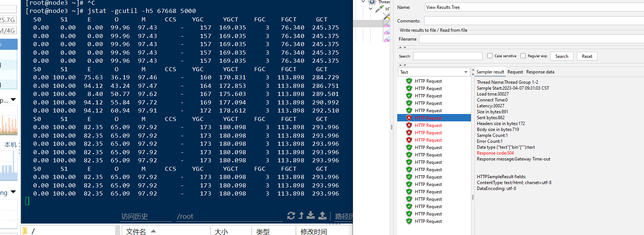The height and width of the screenshot is (235, 644).
Task: Click 'ContentType: text/html; charset=utf-8' line
Action: click(514, 183)
